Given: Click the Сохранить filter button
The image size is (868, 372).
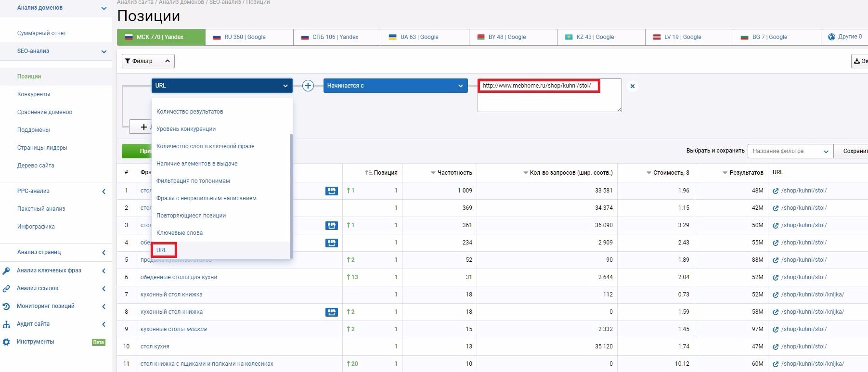Looking at the screenshot, I should click(x=852, y=151).
